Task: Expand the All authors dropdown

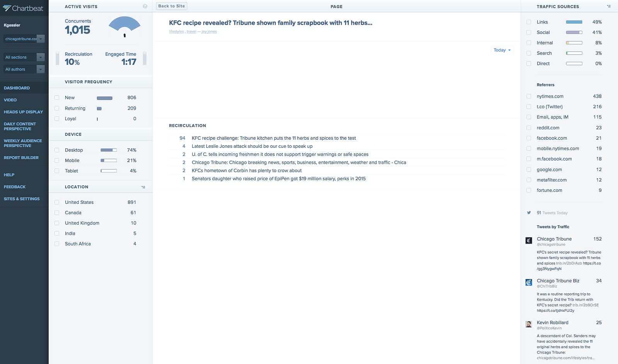Action: (x=24, y=69)
